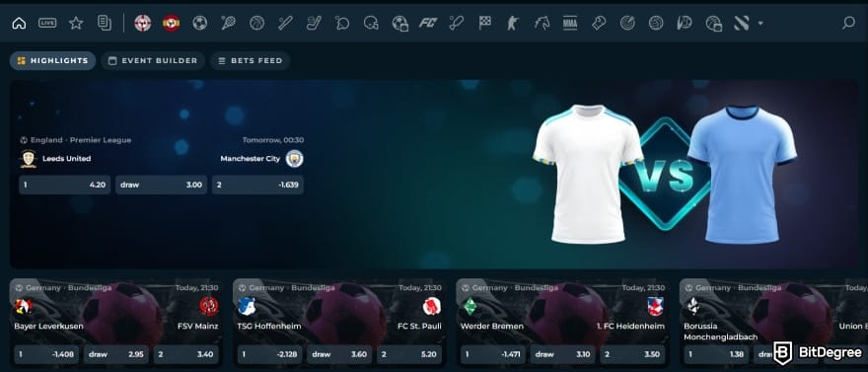Screen dimensions: 868x372
Task: Bet on FC St. Pauli win at 5.20
Action: 409,354
